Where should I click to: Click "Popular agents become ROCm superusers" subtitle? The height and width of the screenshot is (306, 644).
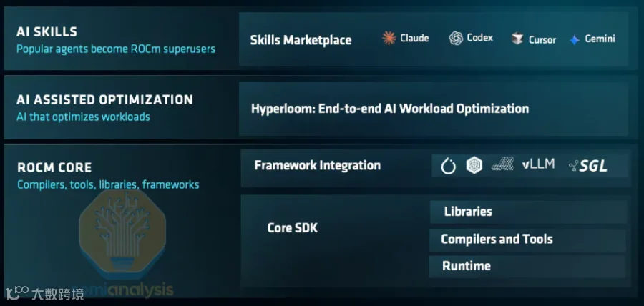(116, 49)
